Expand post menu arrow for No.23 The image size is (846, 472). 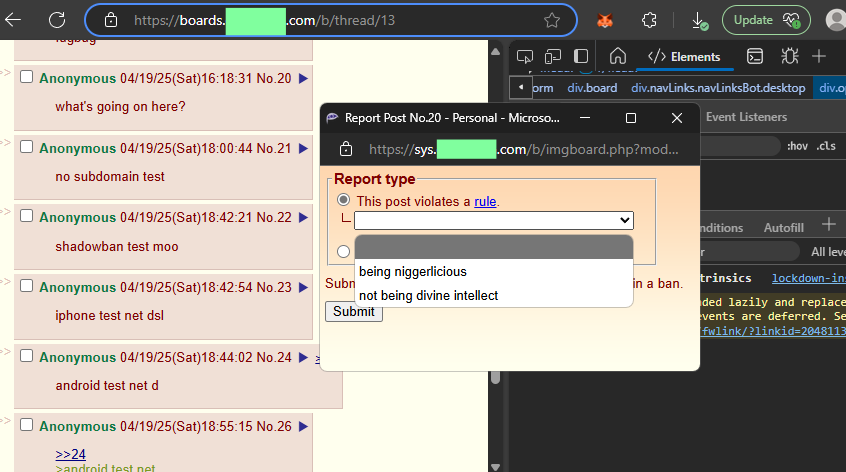coord(303,288)
